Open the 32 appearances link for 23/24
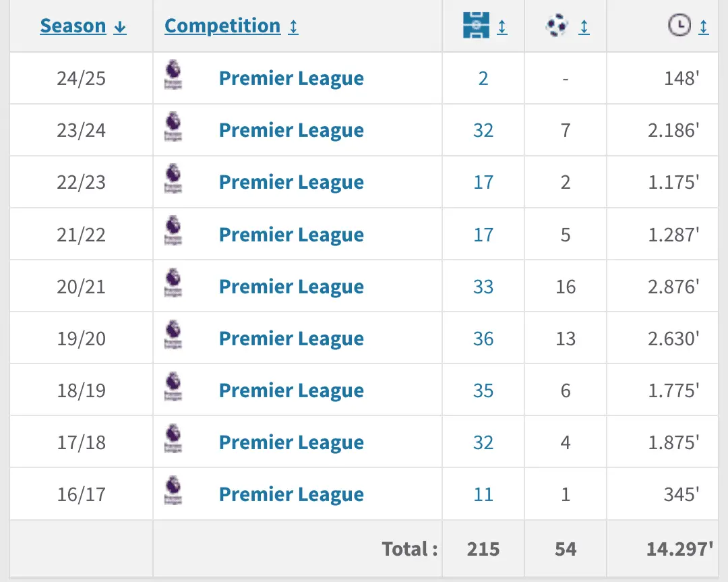This screenshot has height=582, width=728. [x=483, y=130]
